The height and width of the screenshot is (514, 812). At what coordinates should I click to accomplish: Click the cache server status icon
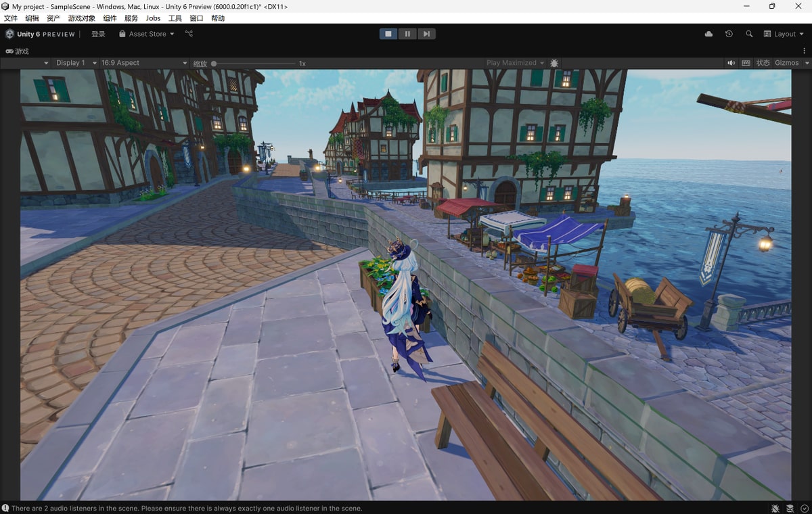click(x=790, y=508)
